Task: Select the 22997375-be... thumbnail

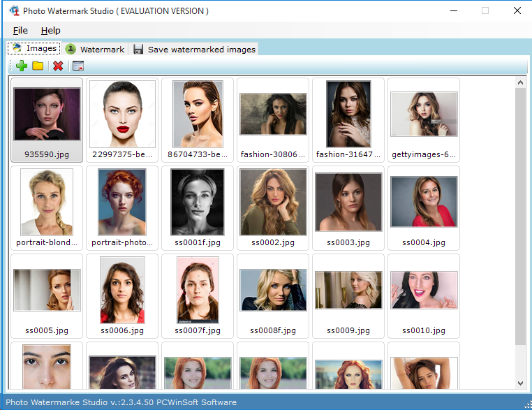Action: 122,120
